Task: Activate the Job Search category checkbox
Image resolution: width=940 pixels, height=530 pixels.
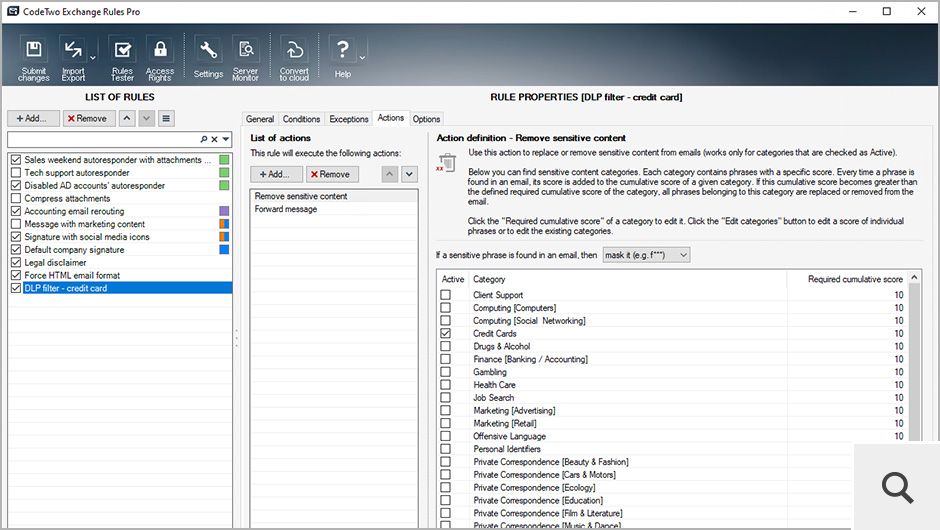Action: click(445, 397)
